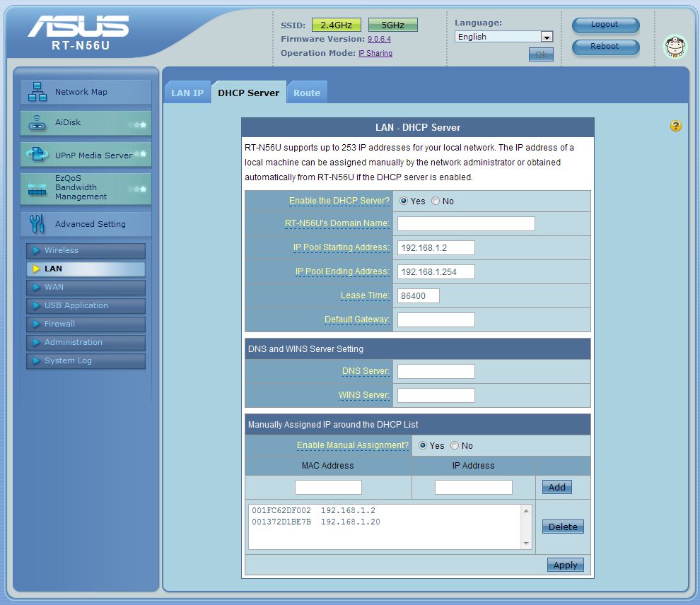Select No for Enable the DHCP Server
Viewport: 700px width, 605px height.
click(436, 201)
